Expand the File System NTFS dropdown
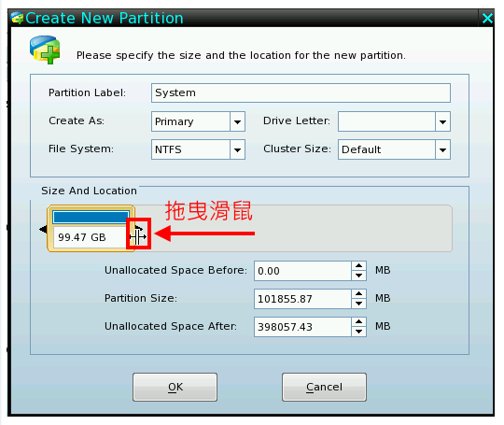This screenshot has width=504, height=425. click(238, 149)
